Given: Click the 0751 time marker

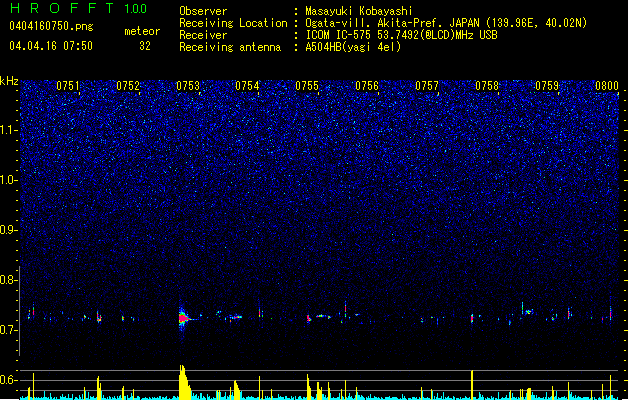Looking at the screenshot, I should pos(68,86).
